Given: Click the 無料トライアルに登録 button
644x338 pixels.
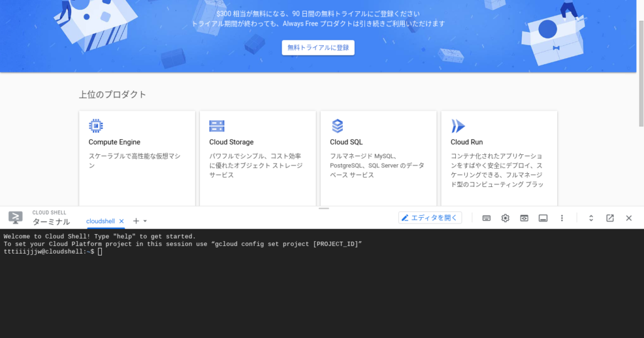Looking at the screenshot, I should click(x=318, y=47).
